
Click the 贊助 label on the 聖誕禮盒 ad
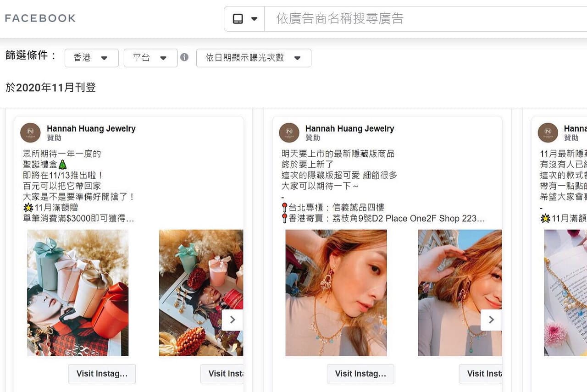tap(54, 138)
